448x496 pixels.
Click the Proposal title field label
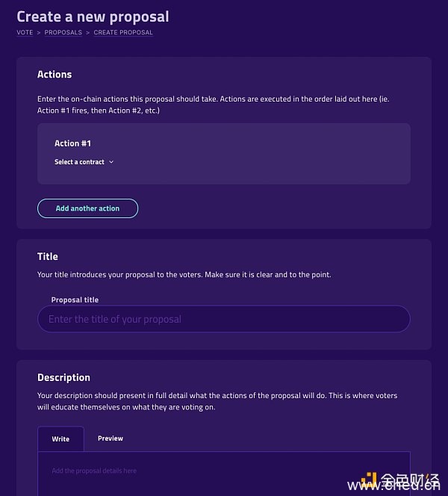pos(75,300)
